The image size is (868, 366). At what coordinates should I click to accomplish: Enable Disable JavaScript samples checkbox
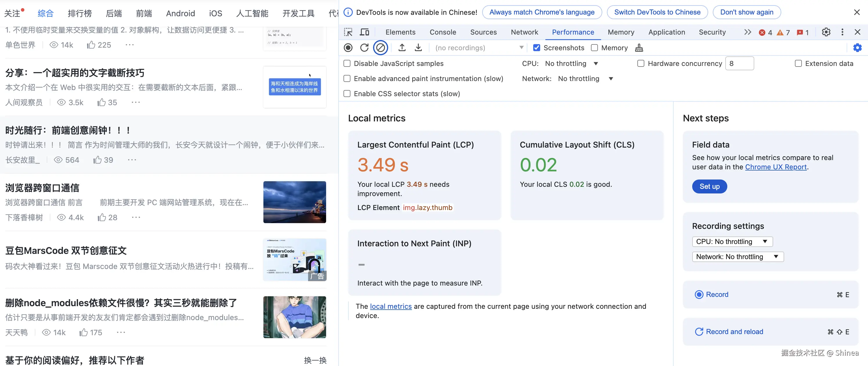(347, 63)
